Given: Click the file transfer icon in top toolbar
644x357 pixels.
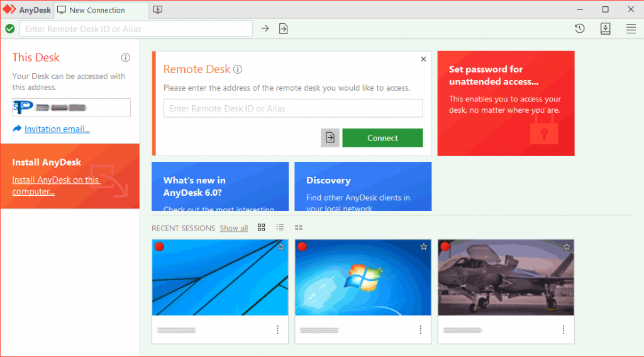Looking at the screenshot, I should (x=284, y=28).
